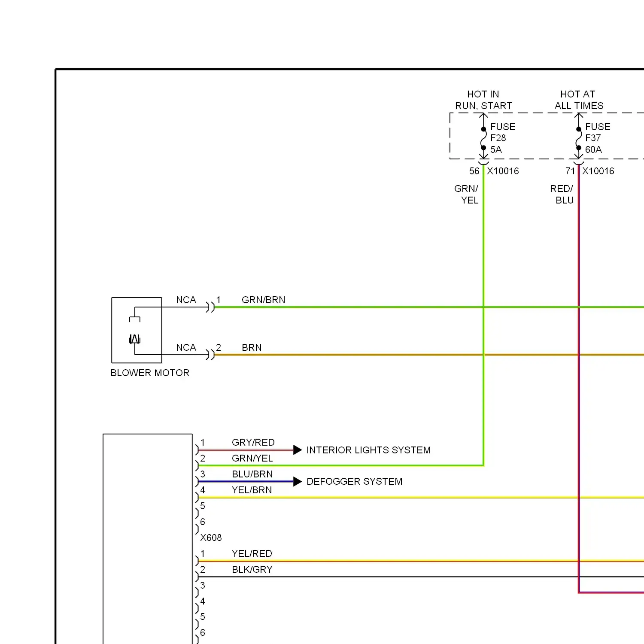Click the blower motor pin 1 connector symbol
644x644 pixels.
tap(210, 307)
